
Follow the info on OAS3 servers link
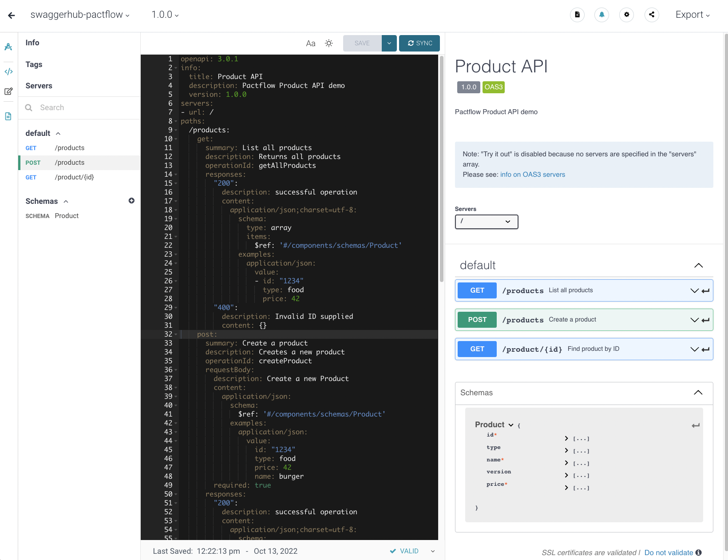point(533,174)
